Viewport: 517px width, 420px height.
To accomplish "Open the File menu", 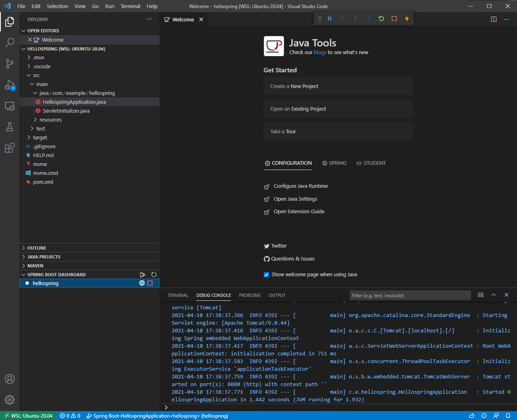I will tap(21, 6).
